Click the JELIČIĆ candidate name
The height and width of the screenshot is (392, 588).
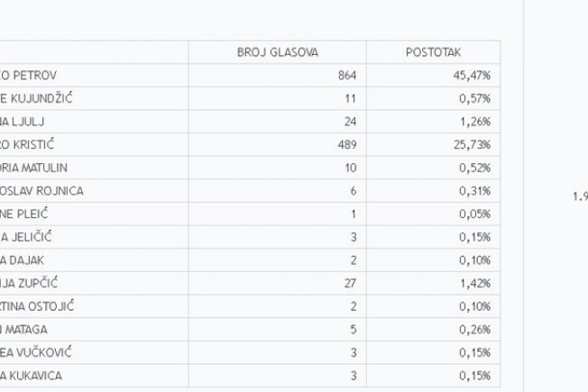pos(26,237)
